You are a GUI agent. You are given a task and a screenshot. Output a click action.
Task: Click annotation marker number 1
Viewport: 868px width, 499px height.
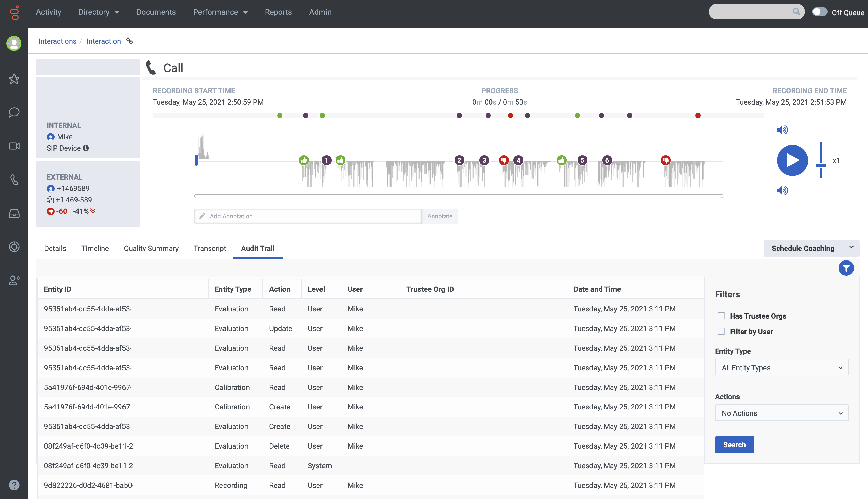pyautogui.click(x=326, y=160)
